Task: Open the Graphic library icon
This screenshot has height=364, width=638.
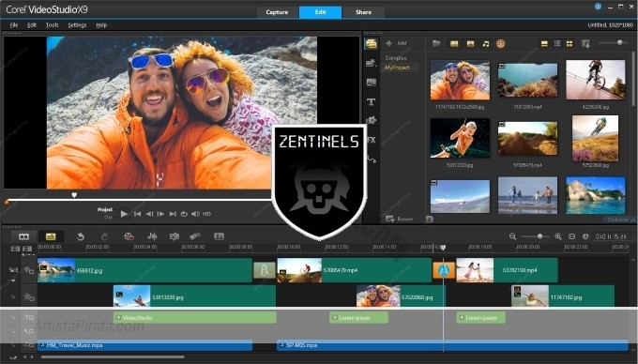Action: [371, 121]
